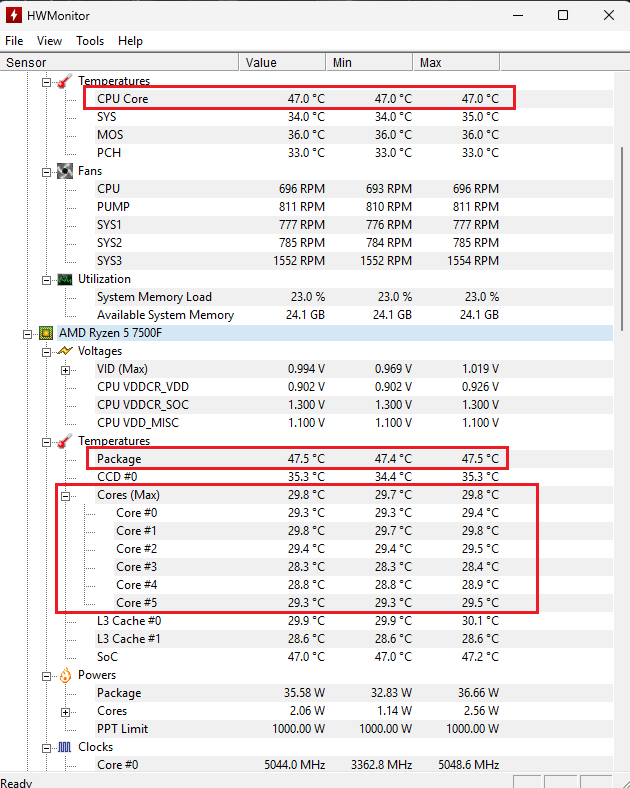
Task: Select the Package temperature row
Action: tap(297, 459)
